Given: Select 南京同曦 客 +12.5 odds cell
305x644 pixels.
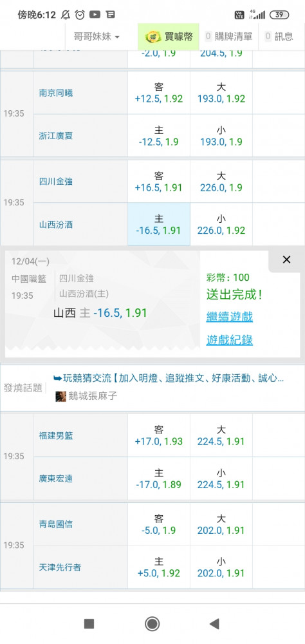Looking at the screenshot, I should click(x=159, y=93).
